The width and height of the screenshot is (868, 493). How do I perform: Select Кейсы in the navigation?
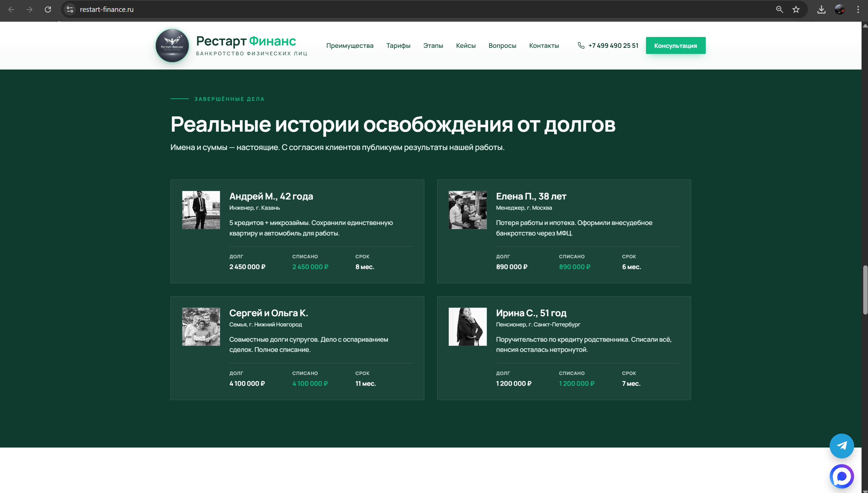[x=466, y=45]
